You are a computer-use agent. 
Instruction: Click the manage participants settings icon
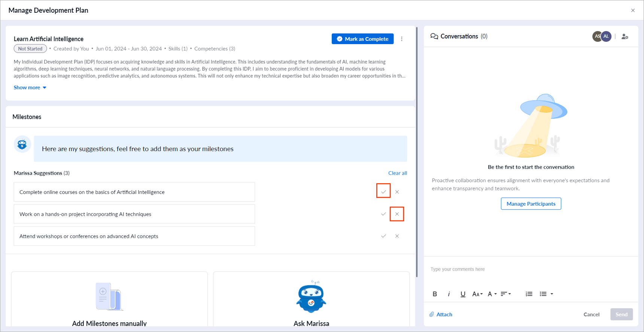pyautogui.click(x=625, y=37)
